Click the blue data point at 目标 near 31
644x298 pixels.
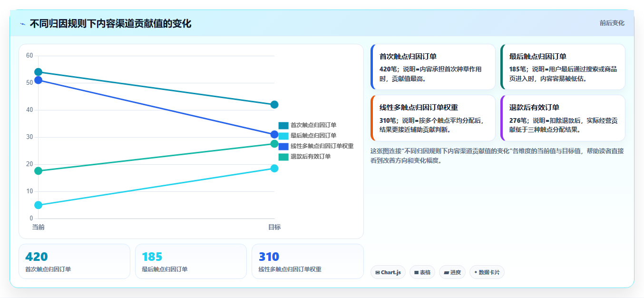tap(274, 135)
